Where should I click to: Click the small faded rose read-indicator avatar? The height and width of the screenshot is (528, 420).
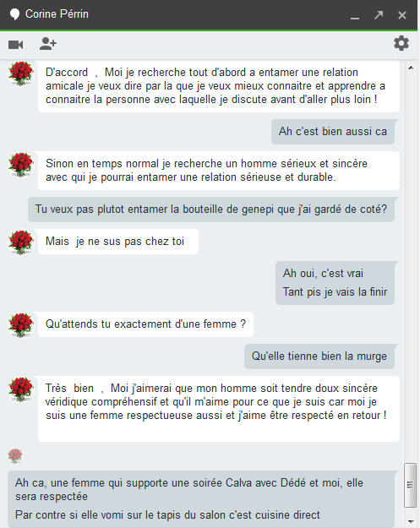coord(15,456)
